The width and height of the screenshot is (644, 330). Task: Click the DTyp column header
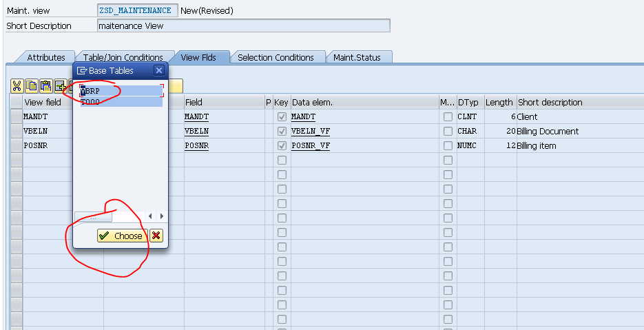pyautogui.click(x=470, y=102)
